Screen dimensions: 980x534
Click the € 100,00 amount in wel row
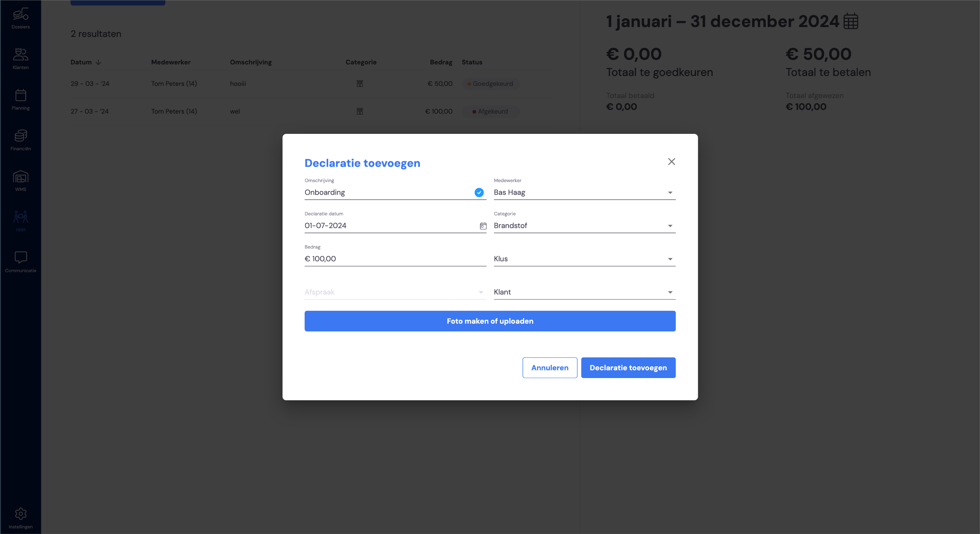pyautogui.click(x=439, y=111)
